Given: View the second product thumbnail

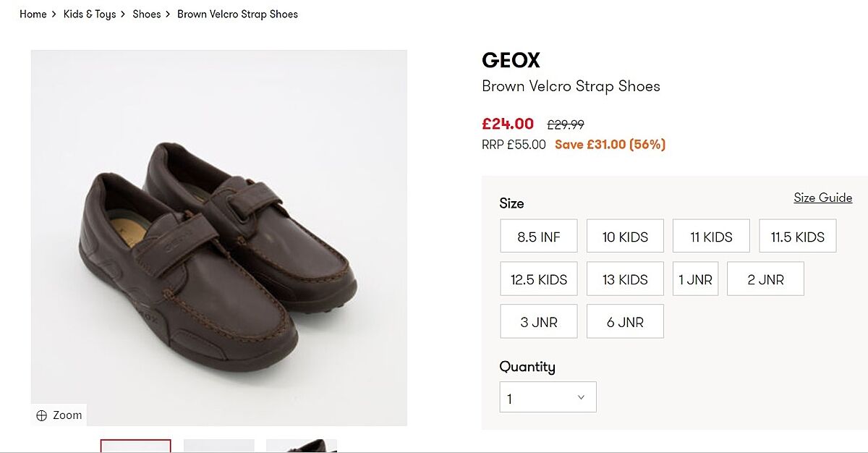Looking at the screenshot, I should click(x=218, y=446).
